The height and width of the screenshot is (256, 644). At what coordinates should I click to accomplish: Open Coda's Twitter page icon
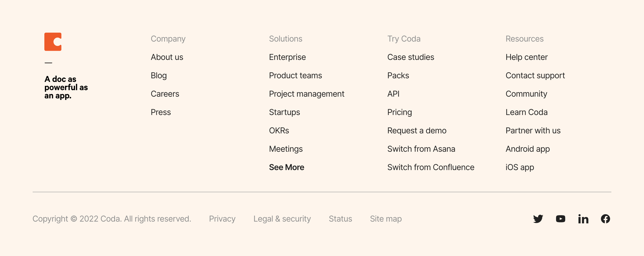coord(538,219)
